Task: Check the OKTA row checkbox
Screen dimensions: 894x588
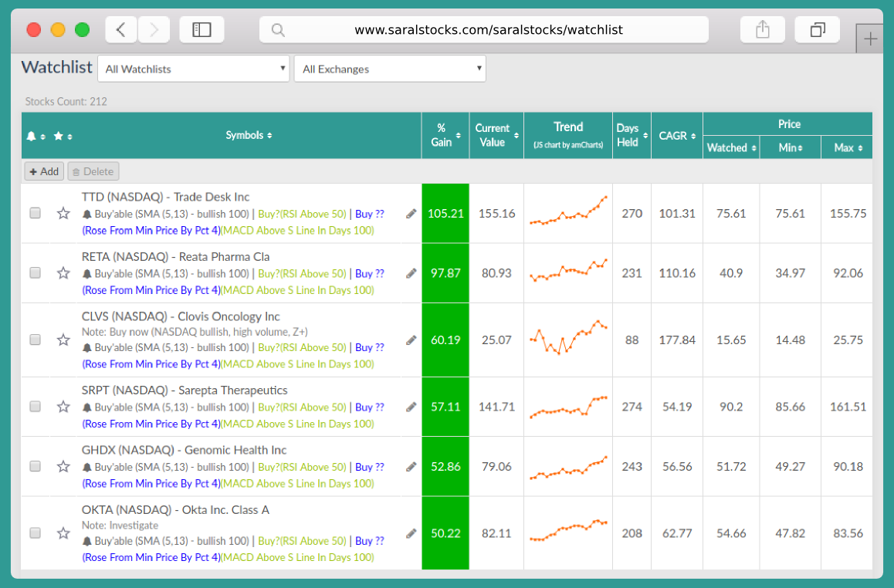Action: coord(36,532)
